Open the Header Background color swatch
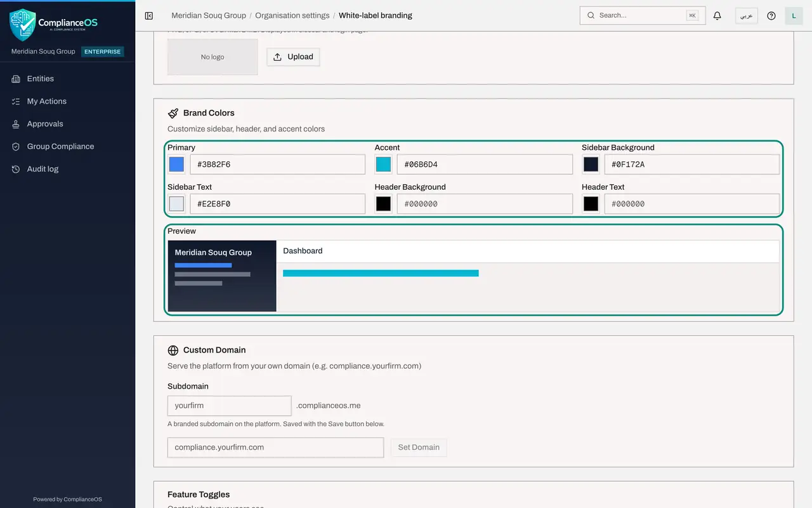 [x=383, y=204]
